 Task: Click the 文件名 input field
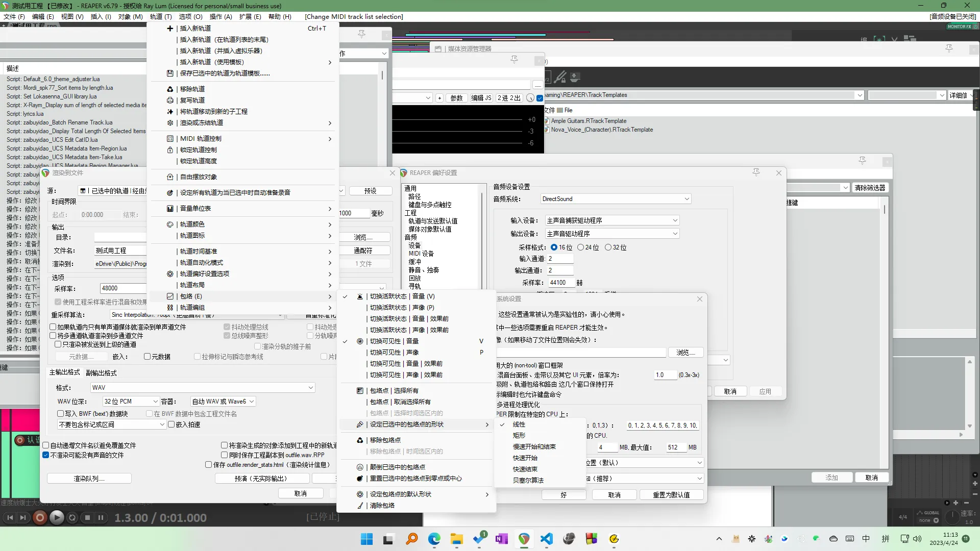click(120, 251)
